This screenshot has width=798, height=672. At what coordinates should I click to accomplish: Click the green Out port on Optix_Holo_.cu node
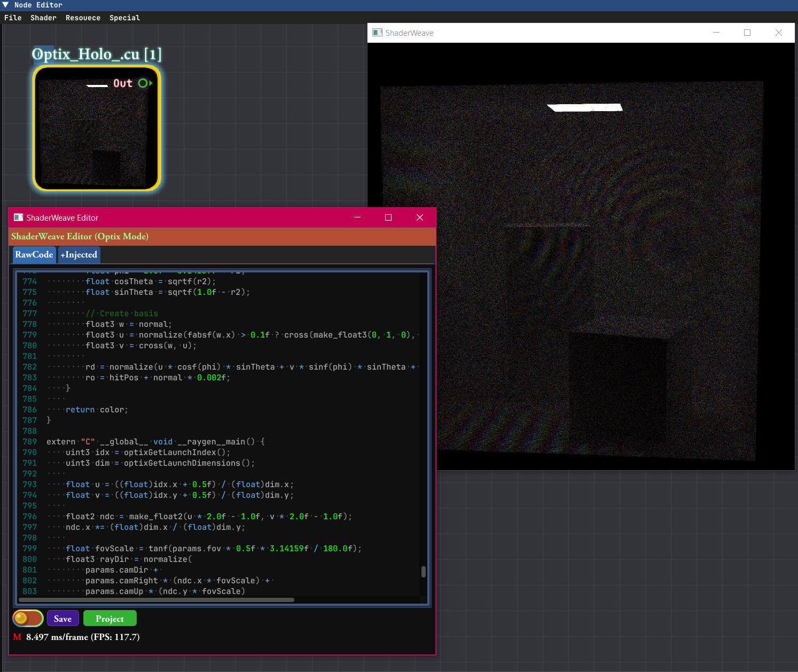click(x=142, y=83)
